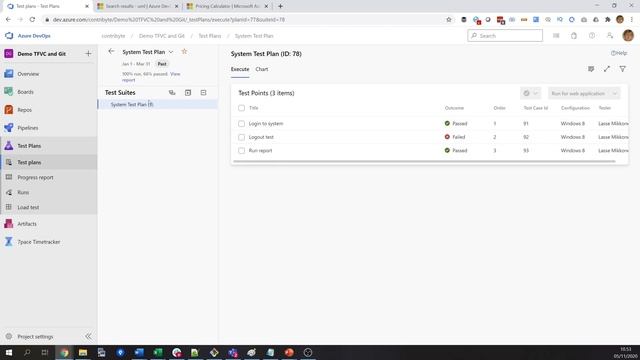Open column options icon above test points
This screenshot has height=360, width=640.
point(591,69)
